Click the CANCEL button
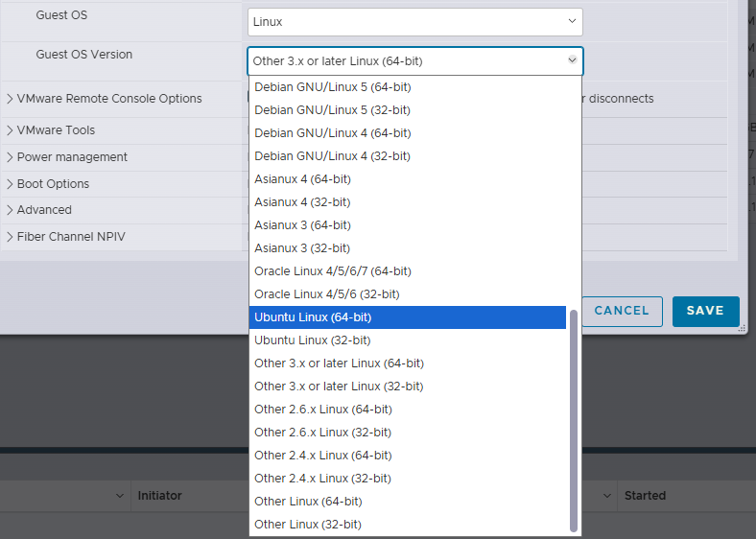 (622, 312)
